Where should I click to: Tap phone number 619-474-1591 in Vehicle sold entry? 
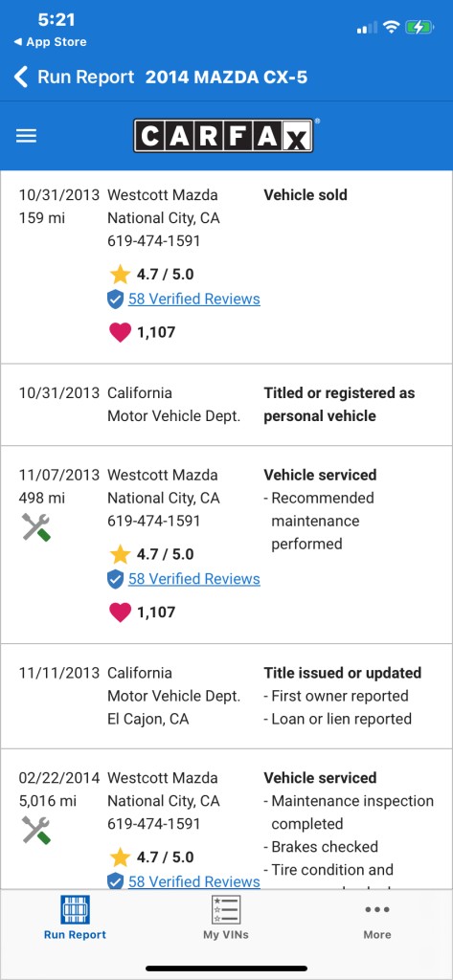pos(154,240)
